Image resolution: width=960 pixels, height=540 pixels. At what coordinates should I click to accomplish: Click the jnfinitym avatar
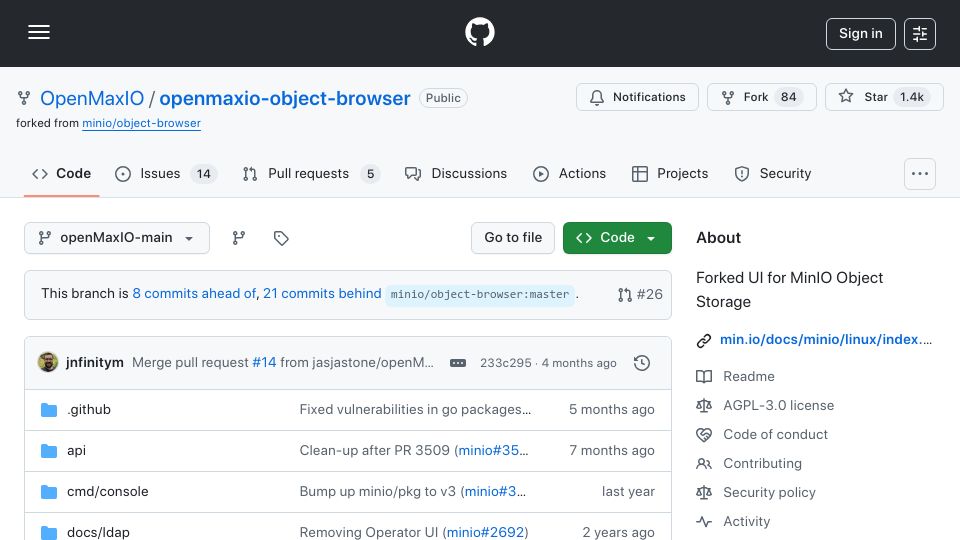pos(48,362)
